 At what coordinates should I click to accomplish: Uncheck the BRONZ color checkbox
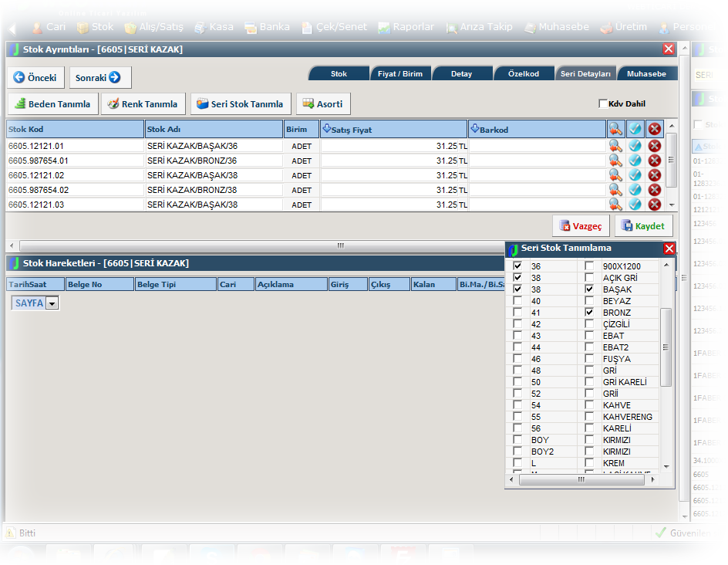(589, 313)
